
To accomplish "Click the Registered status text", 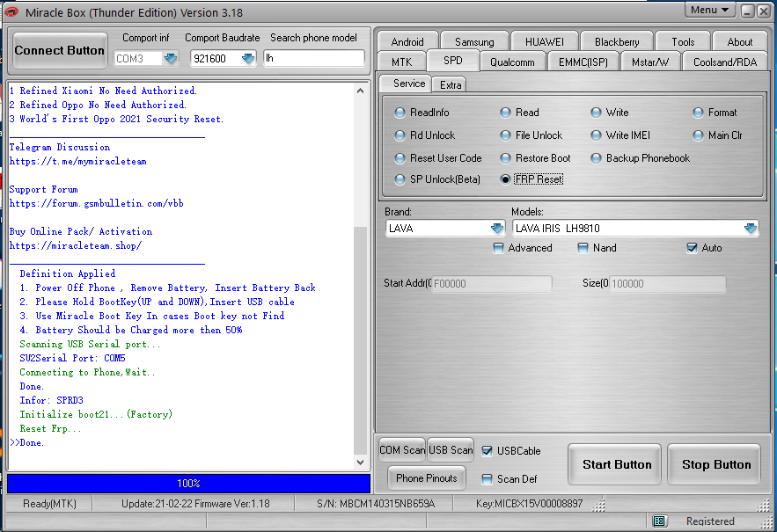I will coord(710,521).
